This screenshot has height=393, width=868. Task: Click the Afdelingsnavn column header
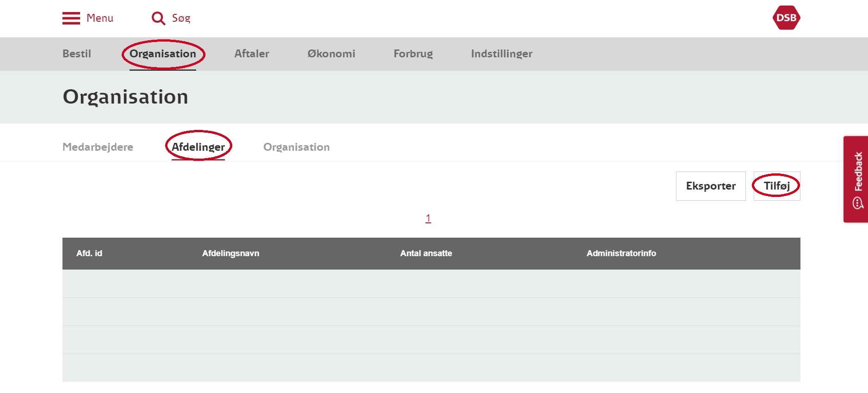pyautogui.click(x=230, y=253)
